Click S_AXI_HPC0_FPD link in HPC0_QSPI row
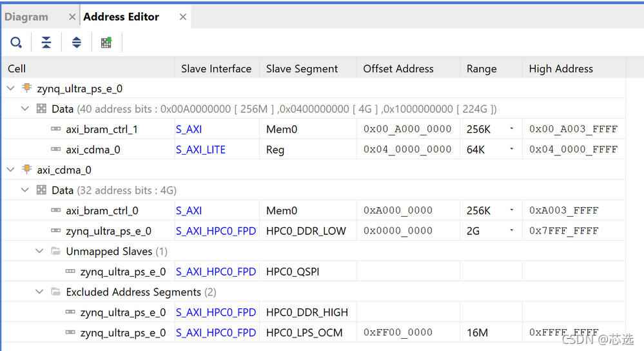The width and height of the screenshot is (644, 351). point(216,272)
